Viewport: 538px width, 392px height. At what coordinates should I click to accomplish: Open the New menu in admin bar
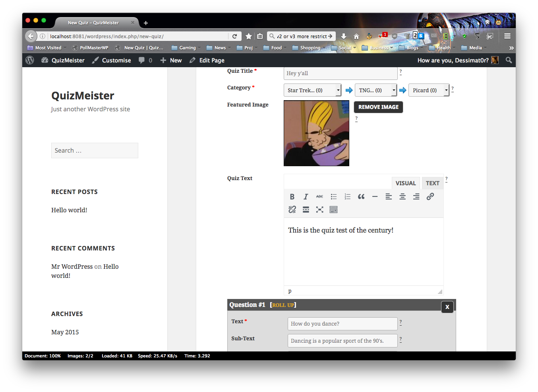click(x=171, y=60)
